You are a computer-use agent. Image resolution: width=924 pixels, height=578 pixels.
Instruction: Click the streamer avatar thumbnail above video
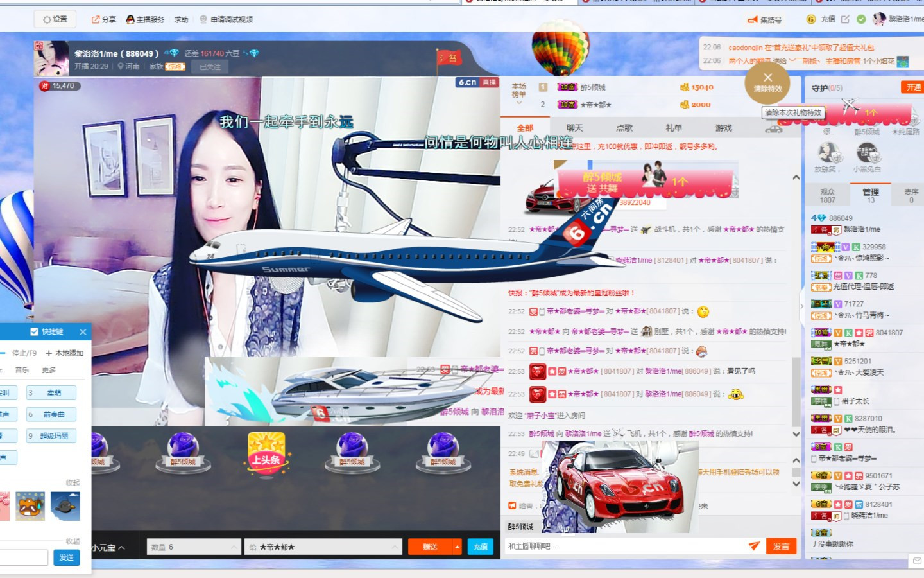51,58
